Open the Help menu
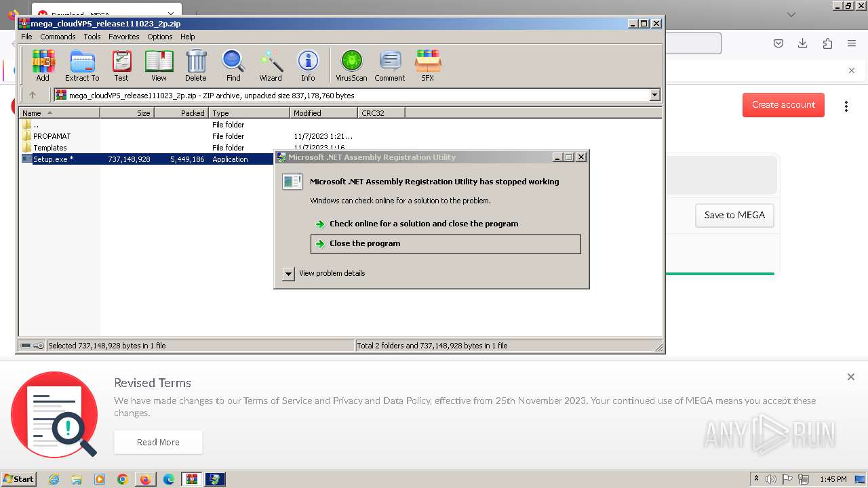The height and width of the screenshot is (488, 868). pyautogui.click(x=188, y=37)
